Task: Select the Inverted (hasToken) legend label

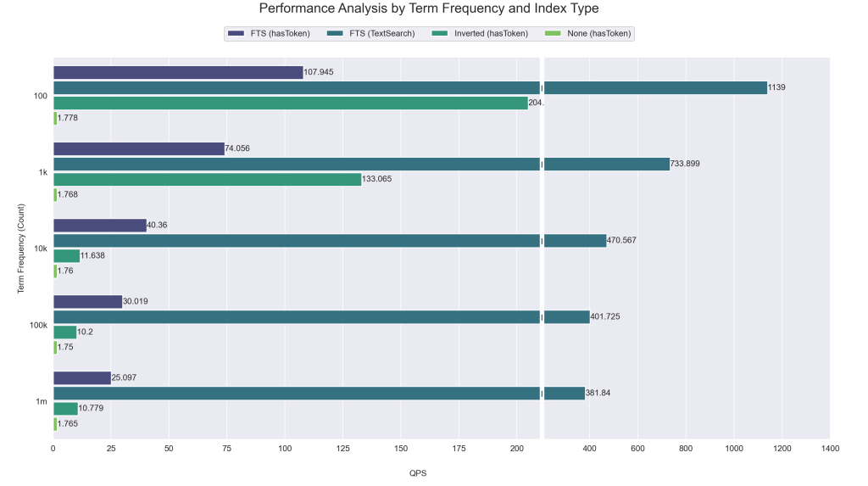Action: point(491,34)
